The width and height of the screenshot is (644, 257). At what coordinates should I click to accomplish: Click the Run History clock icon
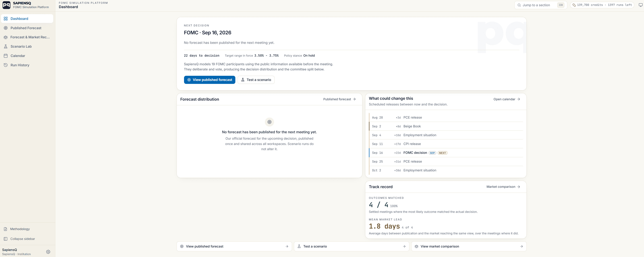pos(6,65)
